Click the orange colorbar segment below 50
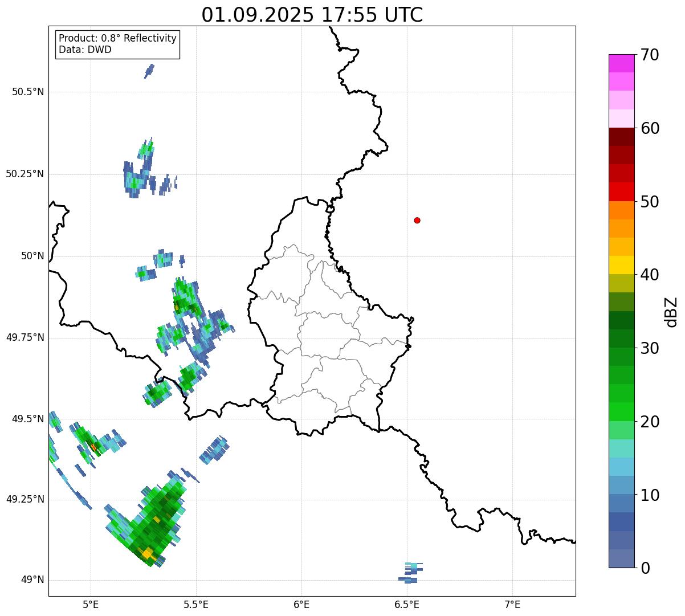The height and width of the screenshot is (616, 685). [621, 210]
